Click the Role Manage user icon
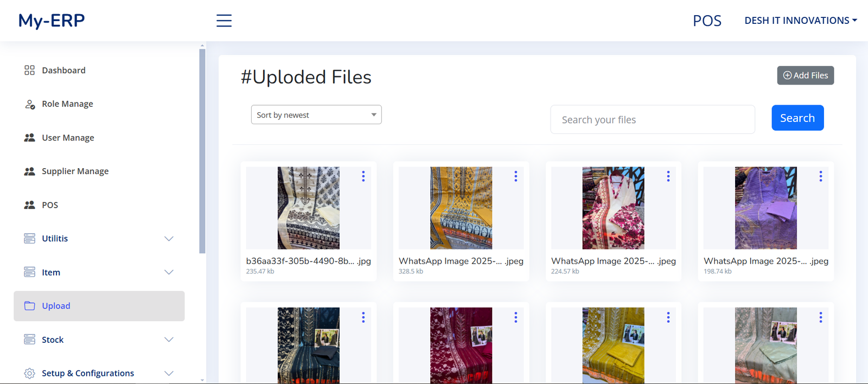Image resolution: width=868 pixels, height=384 pixels. point(29,104)
